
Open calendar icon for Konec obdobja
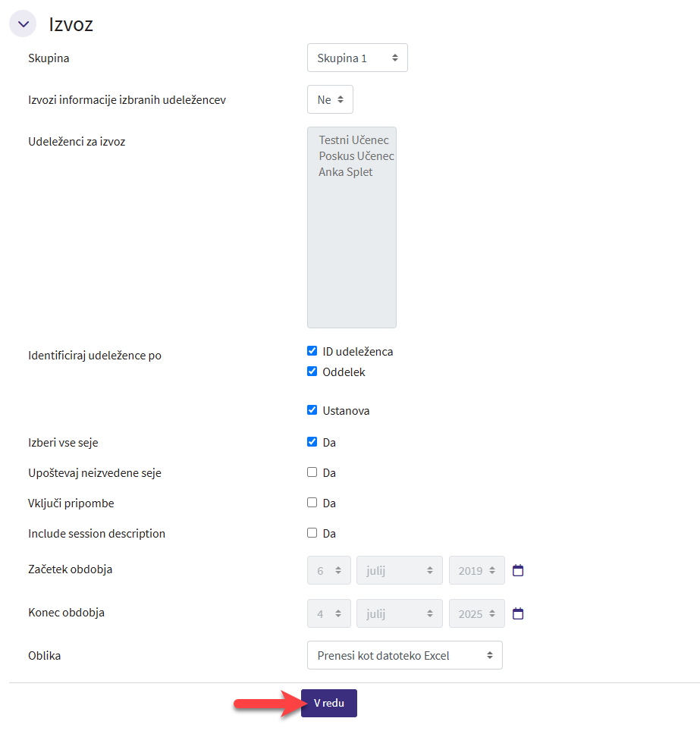[519, 613]
